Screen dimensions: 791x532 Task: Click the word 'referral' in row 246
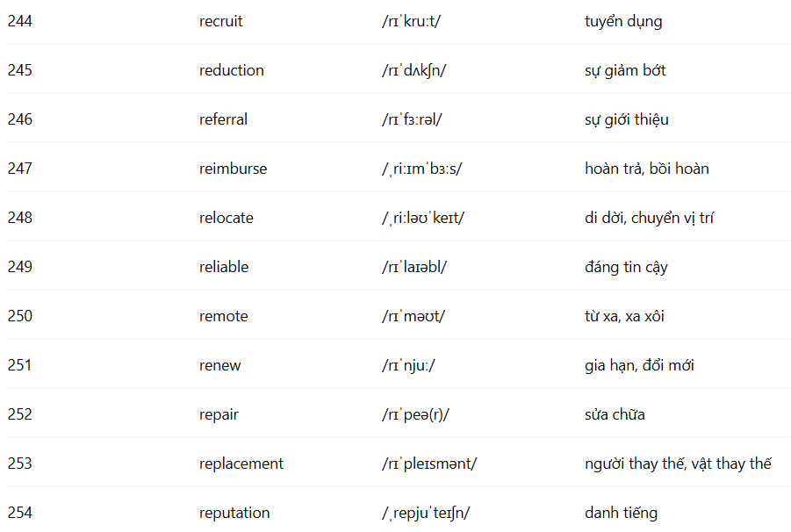click(x=224, y=119)
